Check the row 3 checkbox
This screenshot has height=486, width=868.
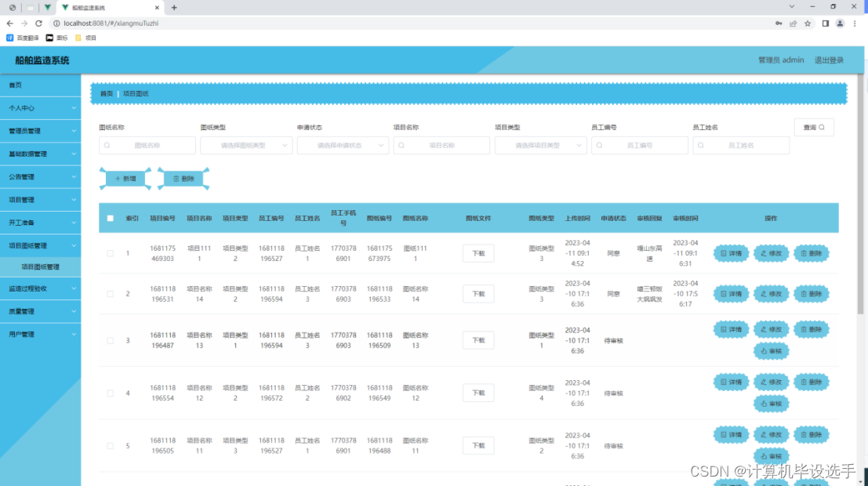(110, 340)
